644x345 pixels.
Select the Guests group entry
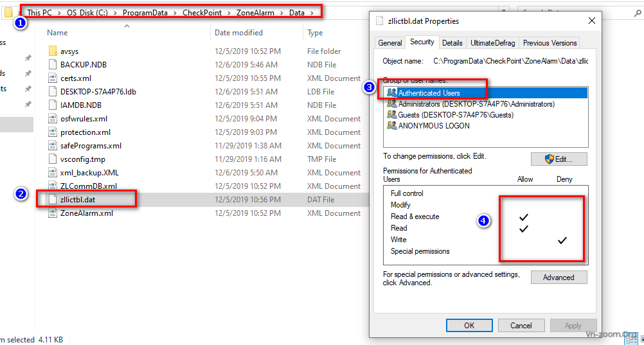pos(456,115)
